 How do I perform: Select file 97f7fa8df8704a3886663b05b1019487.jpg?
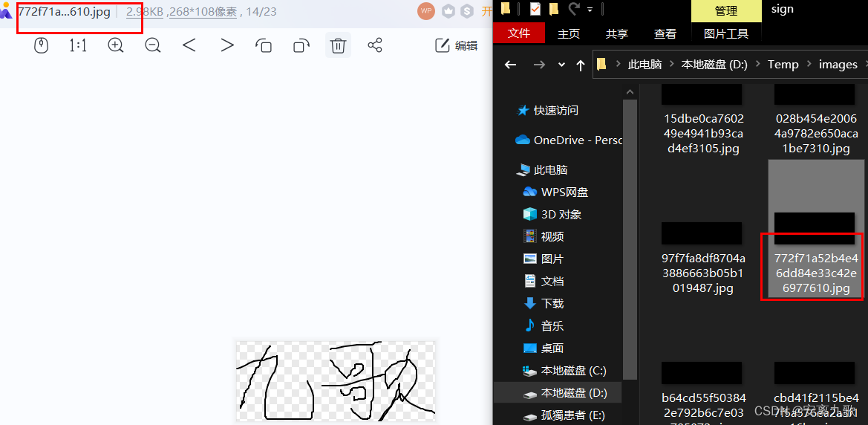pyautogui.click(x=703, y=259)
